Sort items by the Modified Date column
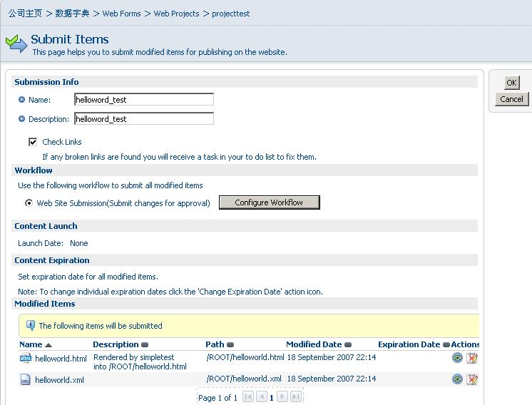Screen dimensions: 532x405 pos(319,344)
